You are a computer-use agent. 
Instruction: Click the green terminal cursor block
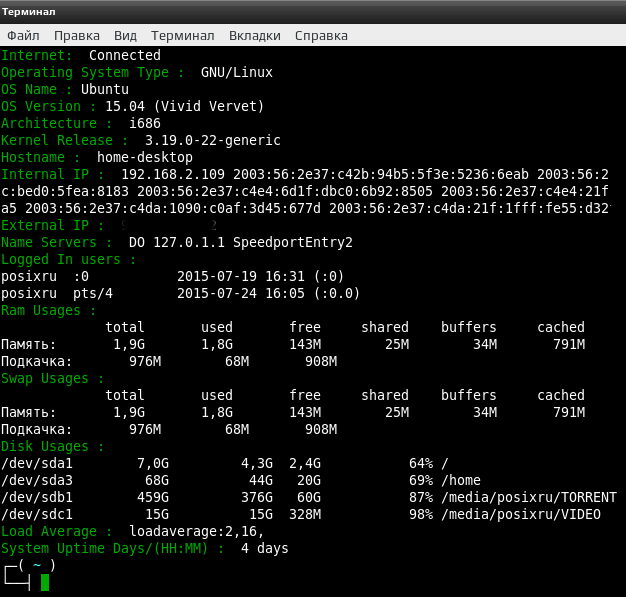45,582
